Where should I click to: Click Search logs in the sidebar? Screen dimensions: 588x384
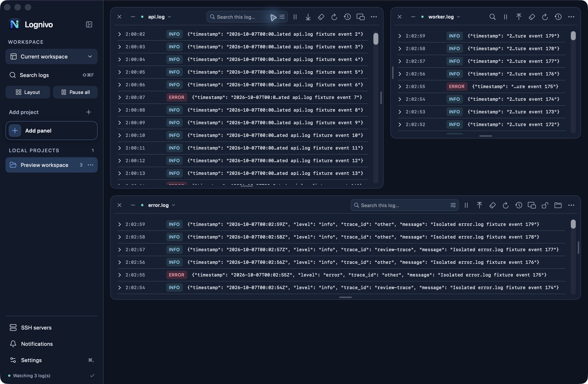[x=51, y=75]
